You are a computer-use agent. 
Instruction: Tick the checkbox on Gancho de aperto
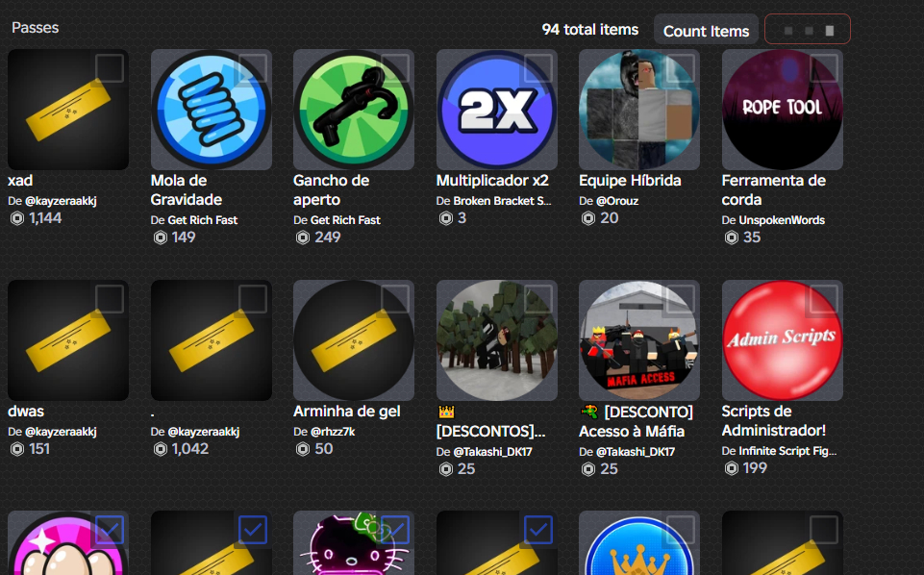tap(395, 68)
